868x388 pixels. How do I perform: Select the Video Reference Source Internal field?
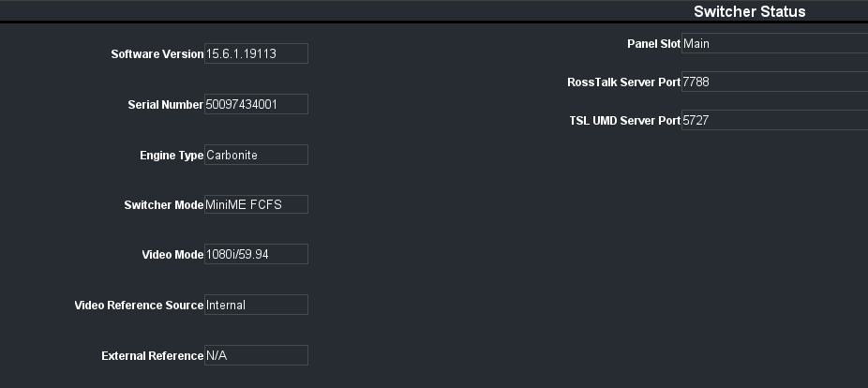coord(256,305)
